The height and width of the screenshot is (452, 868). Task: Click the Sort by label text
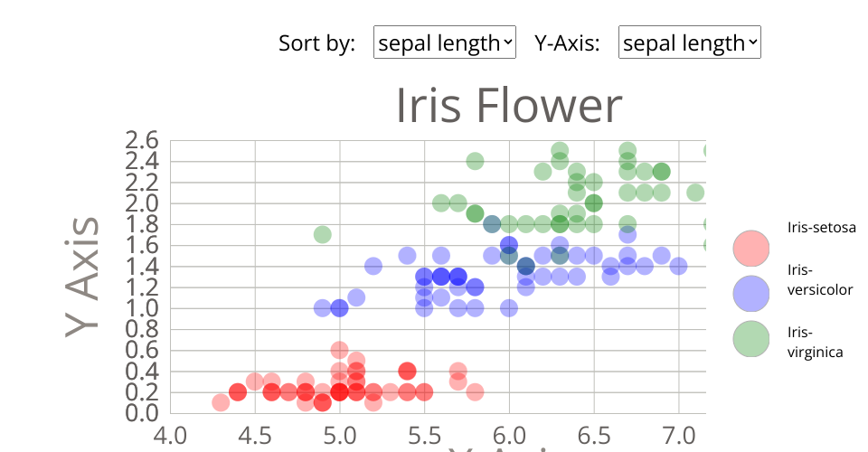point(316,42)
